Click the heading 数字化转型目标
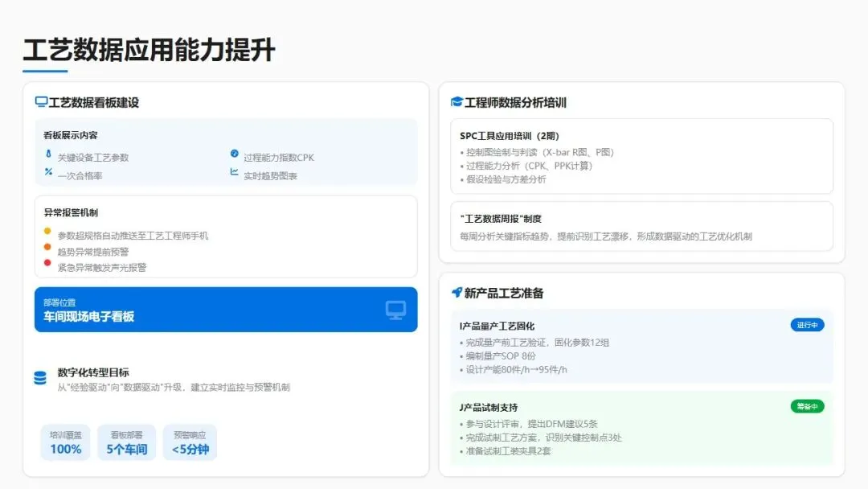The image size is (868, 489). pos(93,372)
